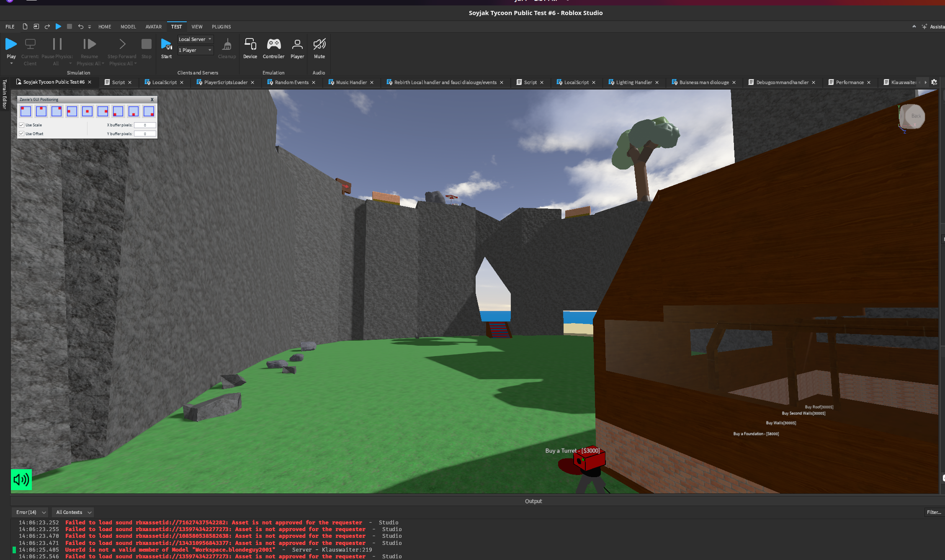Switch to the VIEW ribbon tab
Viewport: 945px width, 560px height.
197,27
